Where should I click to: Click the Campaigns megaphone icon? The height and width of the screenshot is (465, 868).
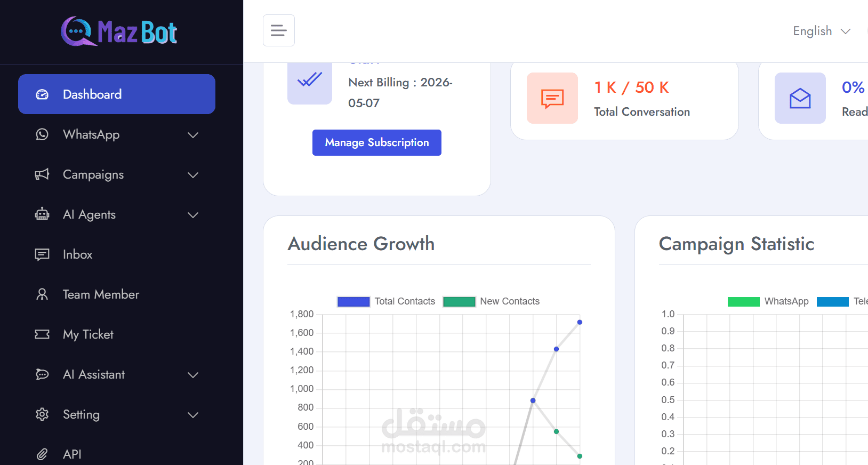tap(42, 174)
